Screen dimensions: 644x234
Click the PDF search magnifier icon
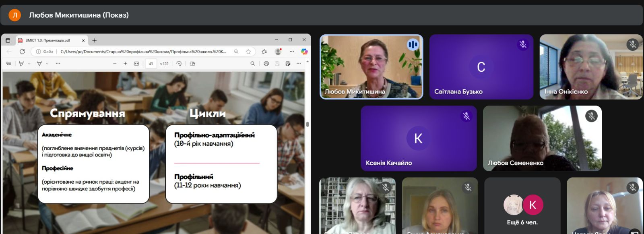[x=252, y=64]
